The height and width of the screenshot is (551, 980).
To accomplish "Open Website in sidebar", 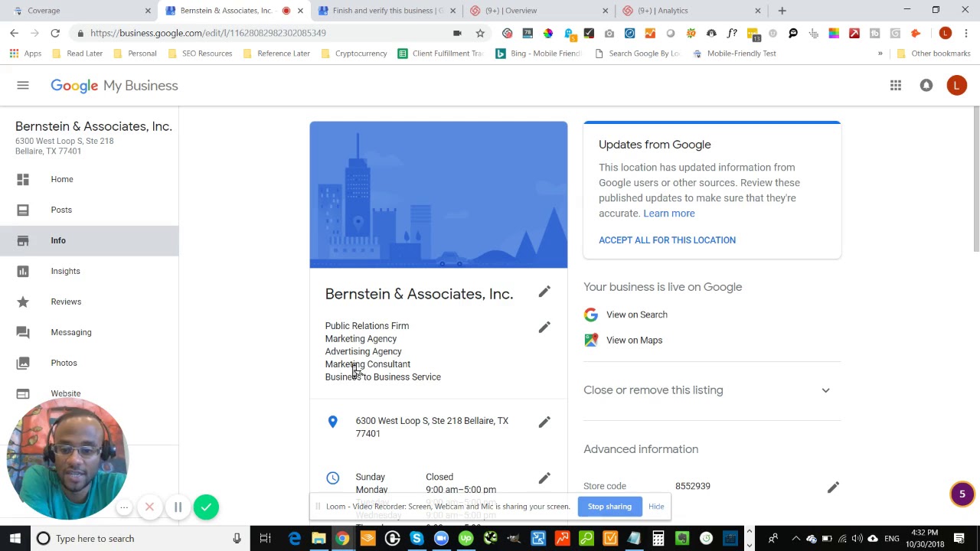I will click(x=90, y=393).
